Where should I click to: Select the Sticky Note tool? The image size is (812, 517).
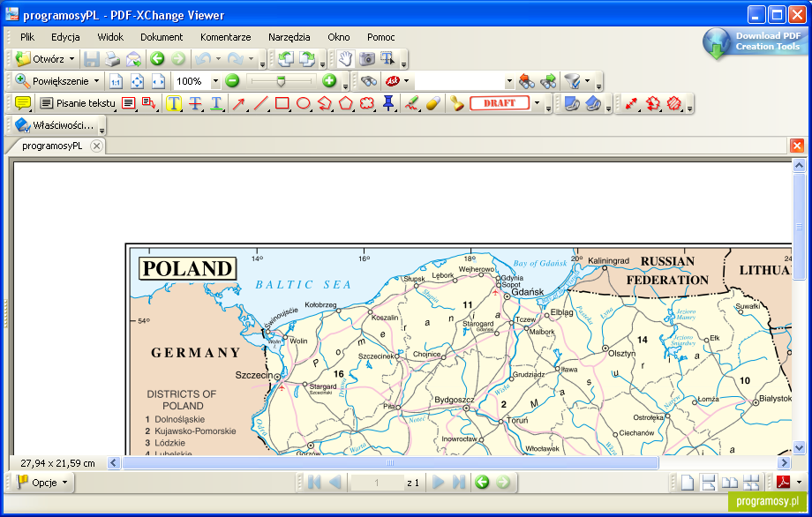[x=22, y=103]
